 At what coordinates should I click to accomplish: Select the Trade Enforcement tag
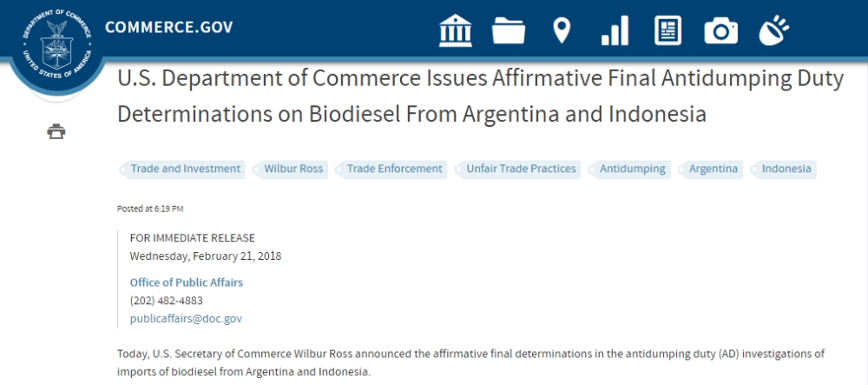tap(391, 169)
